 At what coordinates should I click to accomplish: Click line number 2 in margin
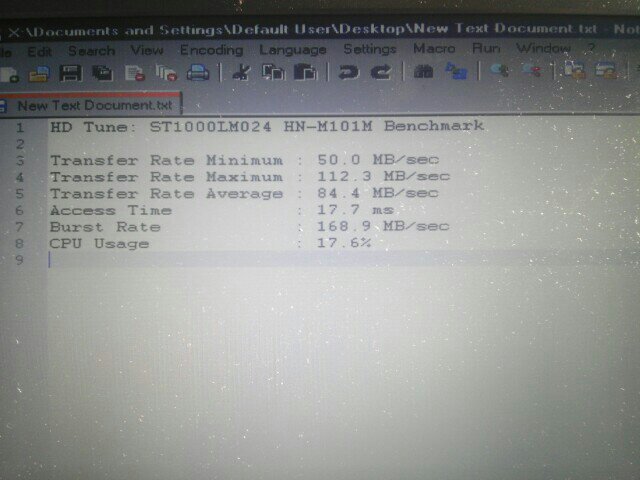tap(20, 144)
